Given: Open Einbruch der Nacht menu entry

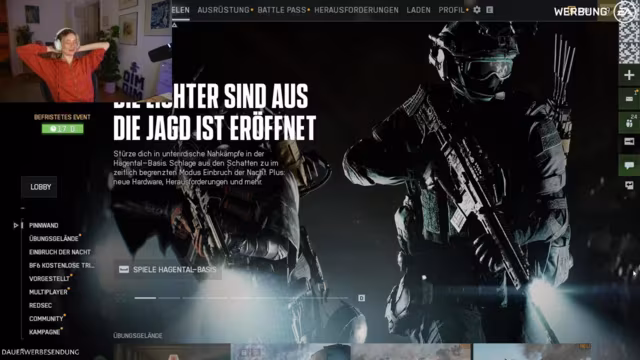Looking at the screenshot, I should 60,252.
